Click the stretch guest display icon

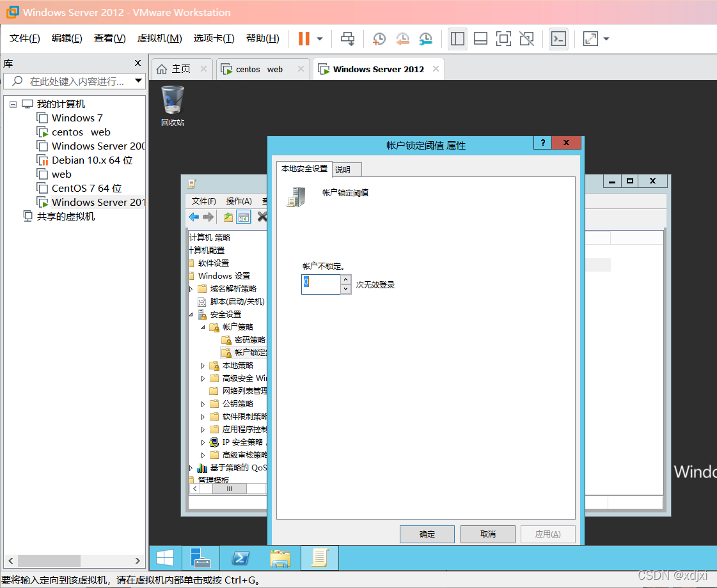click(x=590, y=39)
